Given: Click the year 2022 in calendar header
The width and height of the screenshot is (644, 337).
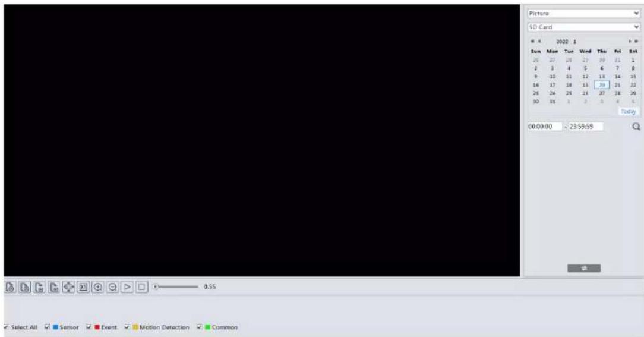Looking at the screenshot, I should click(x=562, y=42).
